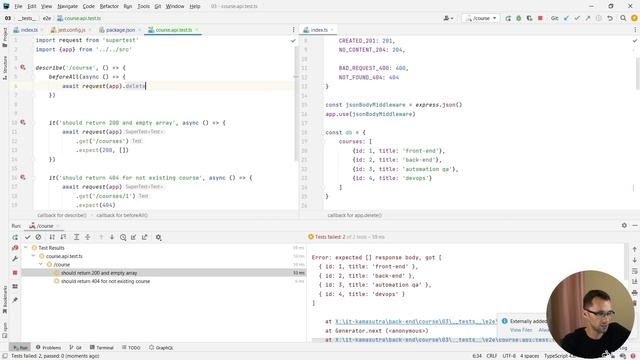Screen dimensions: 640x360
Task: Roll back changes with the undo arrow
Action: [x=609, y=18]
